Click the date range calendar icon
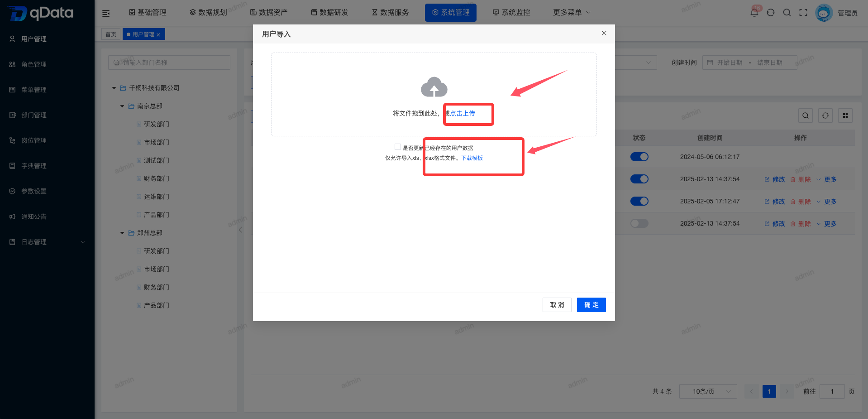868x419 pixels. (x=710, y=63)
